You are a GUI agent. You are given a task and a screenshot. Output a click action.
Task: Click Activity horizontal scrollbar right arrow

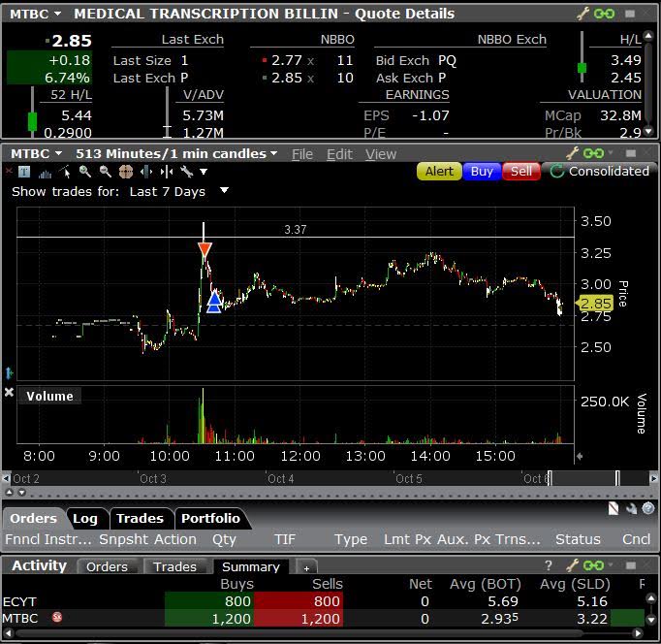[638, 633]
